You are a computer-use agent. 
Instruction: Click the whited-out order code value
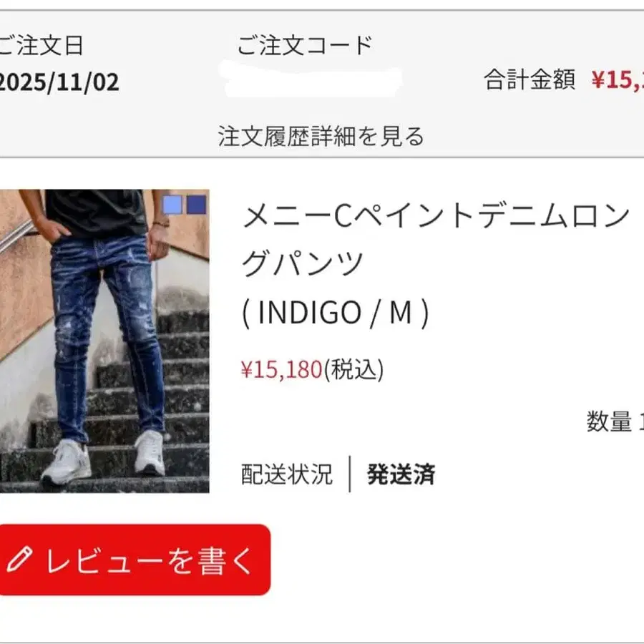(x=312, y=80)
